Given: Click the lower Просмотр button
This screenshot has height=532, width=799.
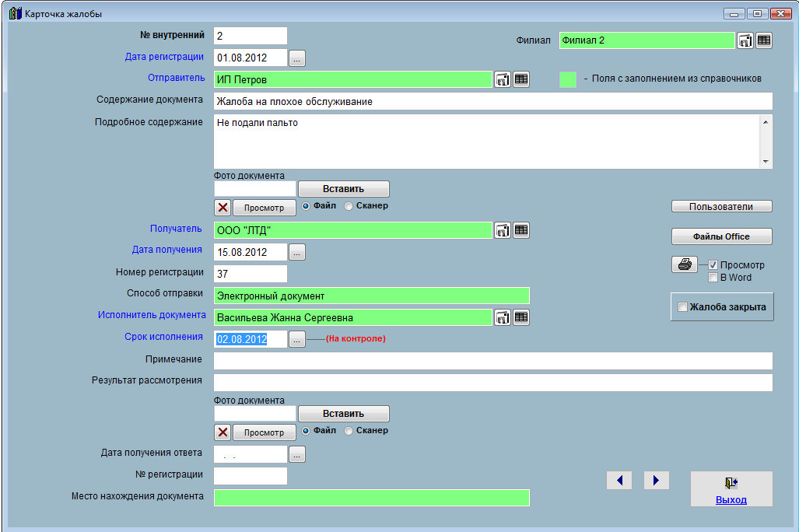Looking at the screenshot, I should (264, 432).
